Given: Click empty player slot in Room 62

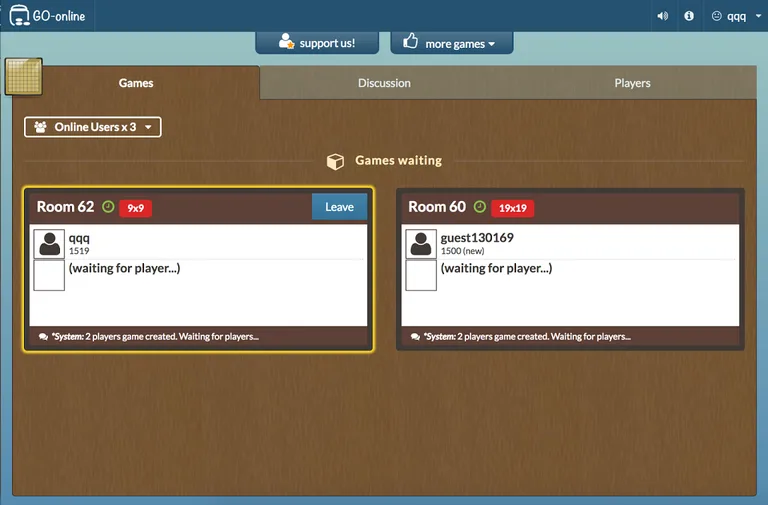Looking at the screenshot, I should click(x=49, y=275).
